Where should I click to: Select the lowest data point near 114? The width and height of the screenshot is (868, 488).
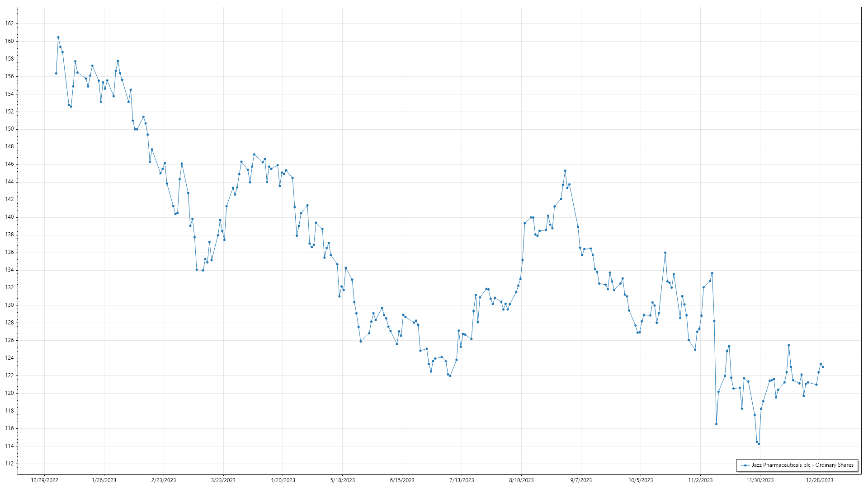coord(759,444)
